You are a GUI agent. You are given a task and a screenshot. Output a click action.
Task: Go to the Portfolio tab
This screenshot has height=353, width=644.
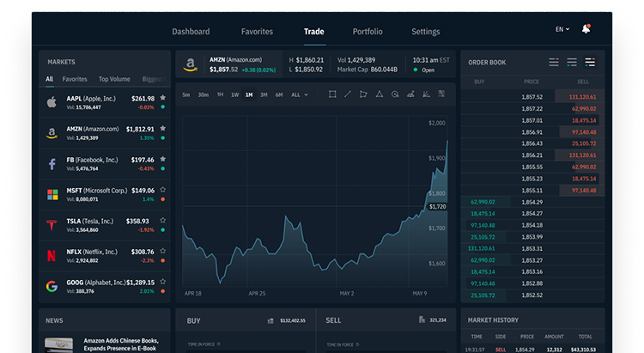pyautogui.click(x=368, y=32)
